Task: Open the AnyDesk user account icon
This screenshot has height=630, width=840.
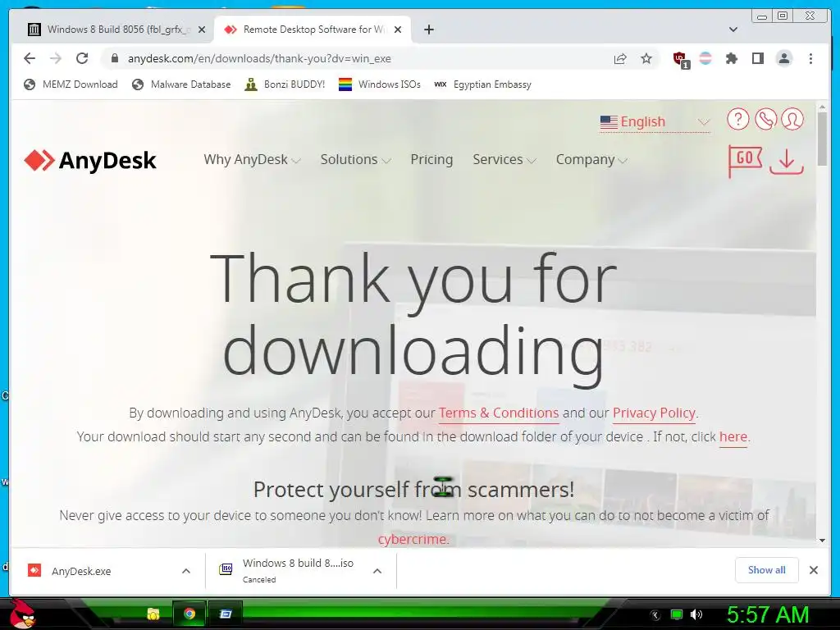Action: tap(792, 119)
